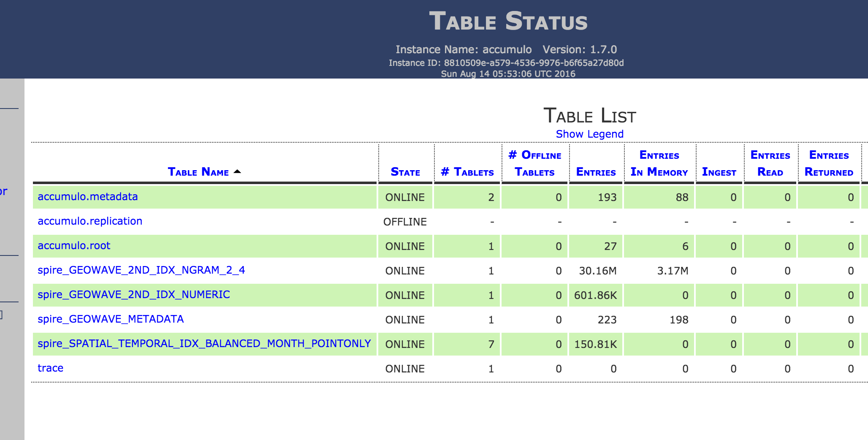Sort tables by Entries Read
The image size is (868, 440).
click(x=770, y=163)
